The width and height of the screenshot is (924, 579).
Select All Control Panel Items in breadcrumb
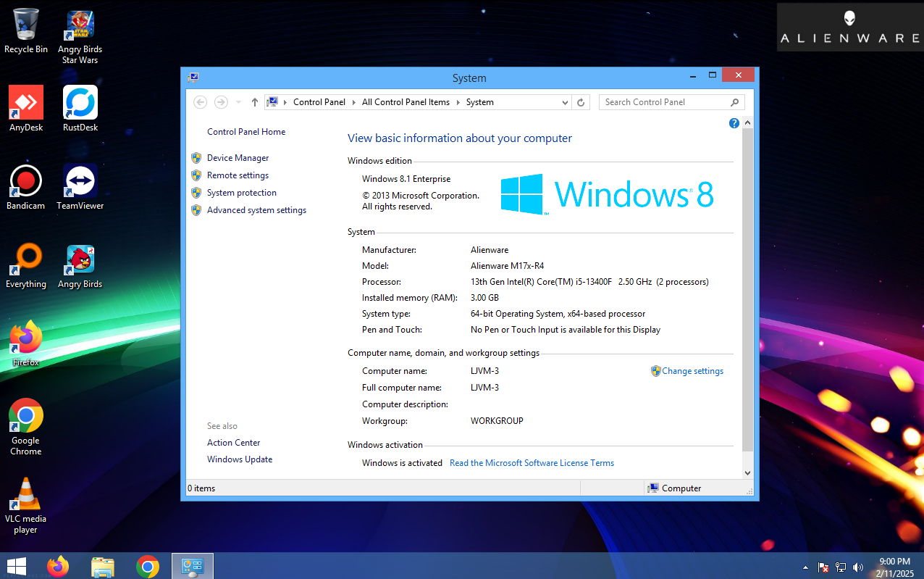(x=406, y=102)
